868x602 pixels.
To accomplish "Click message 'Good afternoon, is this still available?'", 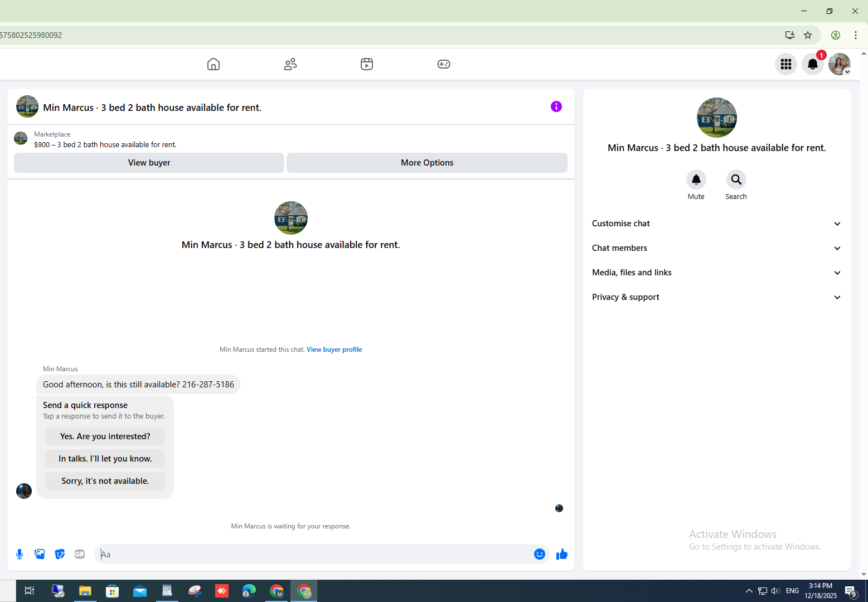I will pyautogui.click(x=138, y=385).
